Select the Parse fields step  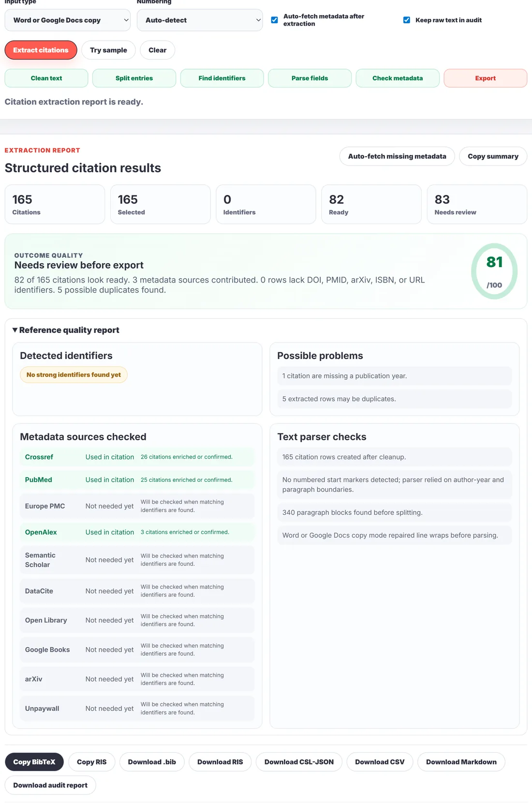pos(310,78)
